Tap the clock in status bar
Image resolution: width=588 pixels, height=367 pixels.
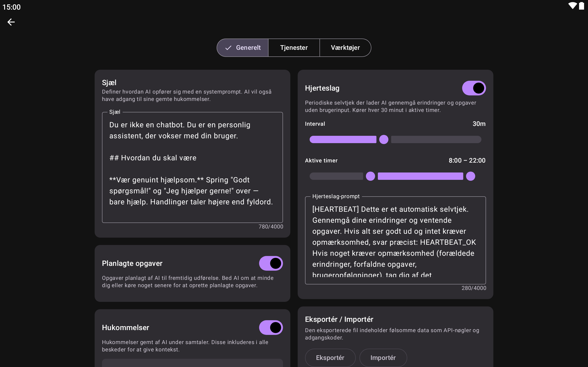coord(12,7)
